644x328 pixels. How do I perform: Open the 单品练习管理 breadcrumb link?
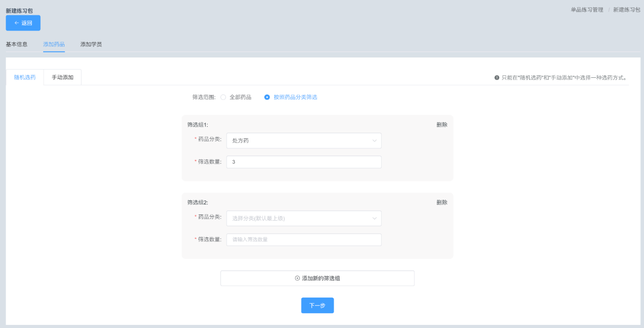click(x=587, y=10)
